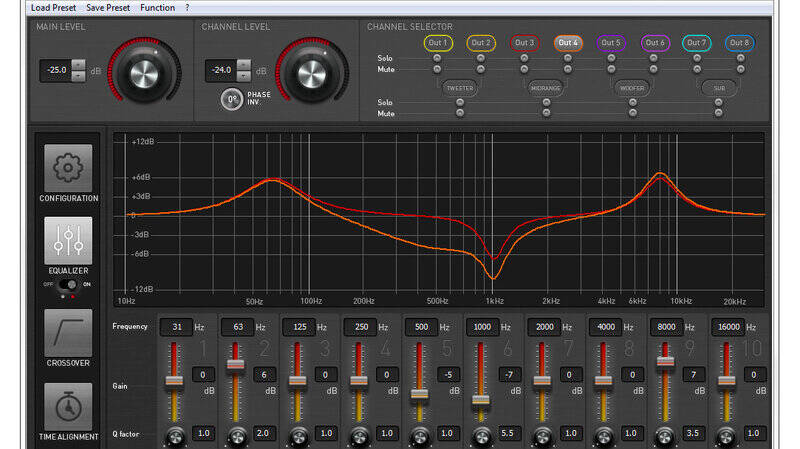Mute the Out 8 channel
The height and width of the screenshot is (449, 800).
click(x=740, y=69)
